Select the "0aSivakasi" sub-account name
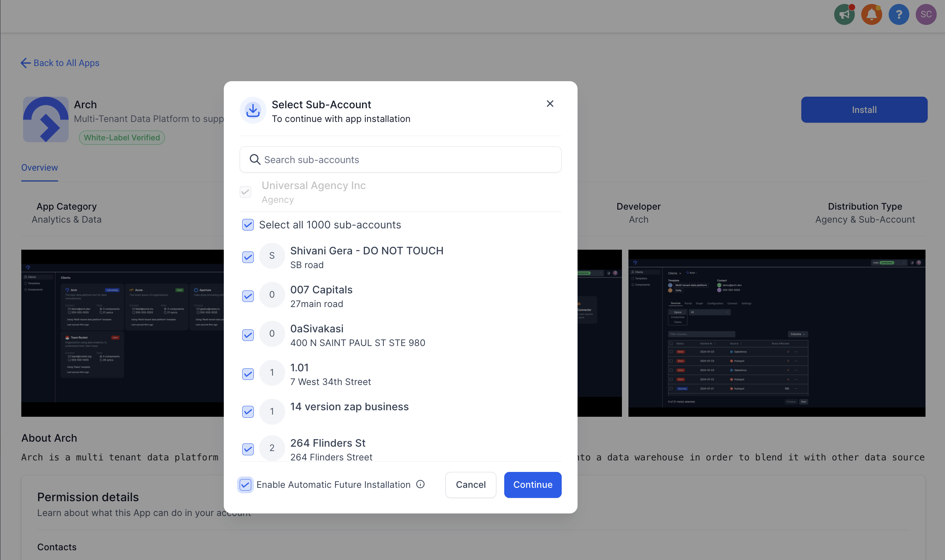Viewport: 945px width, 560px height. [x=317, y=329]
